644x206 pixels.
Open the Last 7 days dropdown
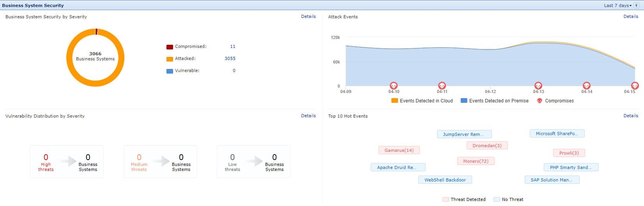[617, 5]
